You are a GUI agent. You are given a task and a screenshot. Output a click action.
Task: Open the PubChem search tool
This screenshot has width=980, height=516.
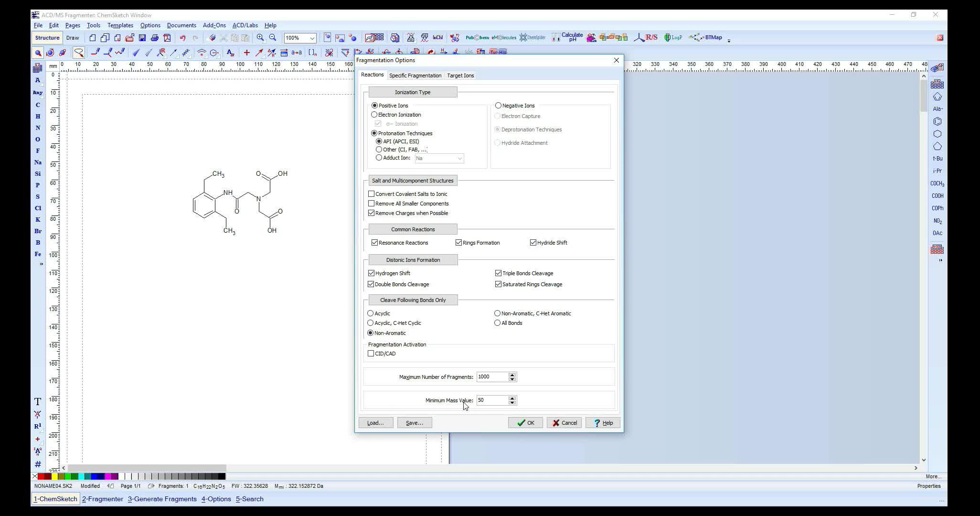[x=477, y=38]
